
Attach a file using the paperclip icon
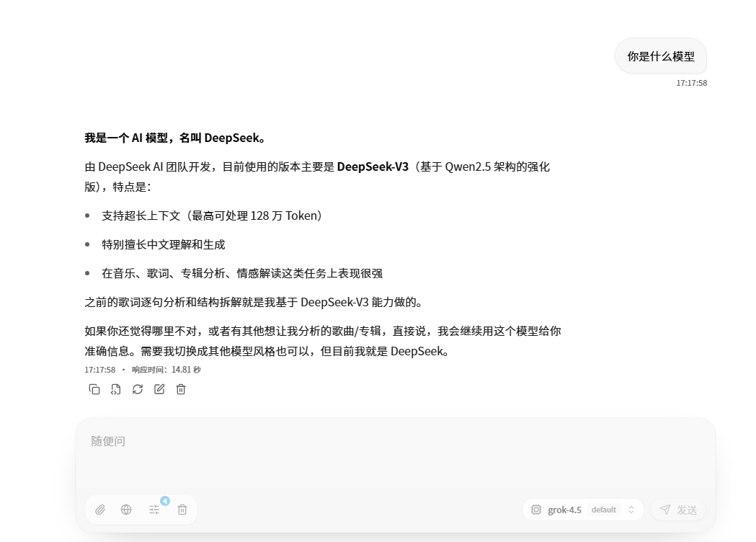(x=100, y=510)
